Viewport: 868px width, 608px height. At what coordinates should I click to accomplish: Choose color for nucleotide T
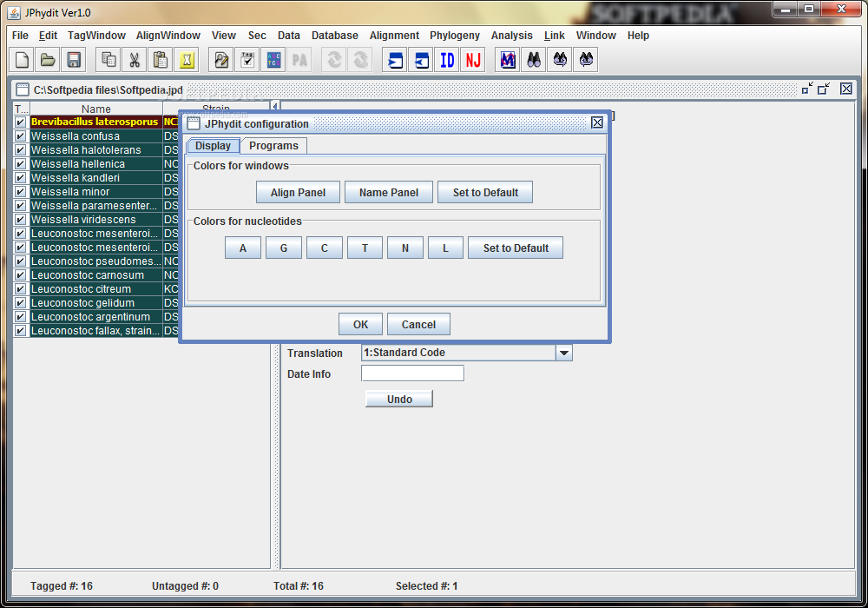tap(365, 248)
